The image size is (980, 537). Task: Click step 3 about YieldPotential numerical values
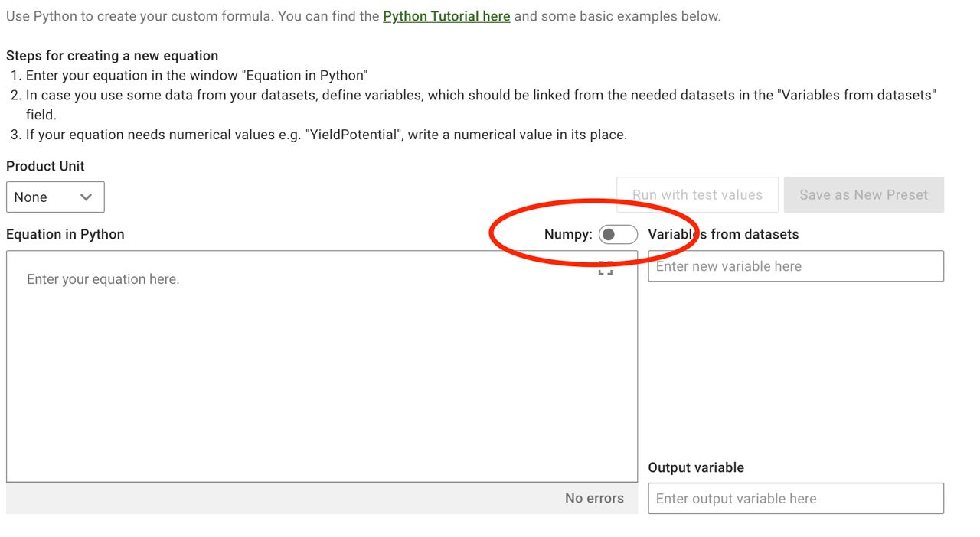point(326,135)
